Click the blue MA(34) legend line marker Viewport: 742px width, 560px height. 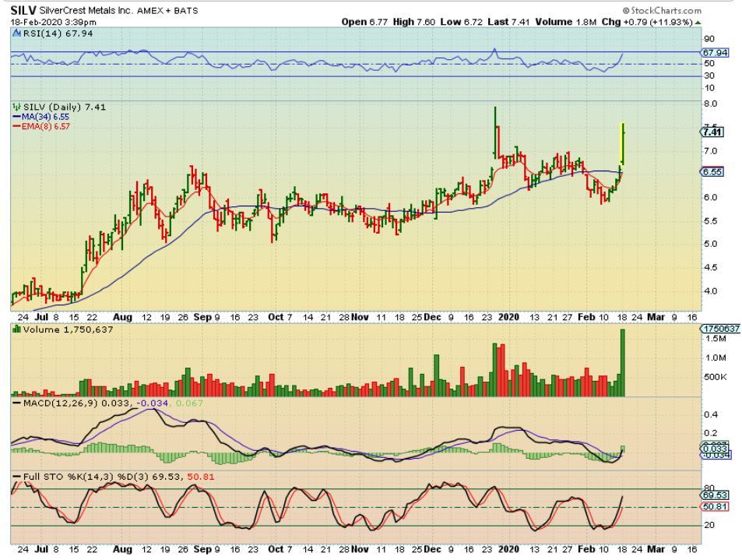(x=14, y=116)
